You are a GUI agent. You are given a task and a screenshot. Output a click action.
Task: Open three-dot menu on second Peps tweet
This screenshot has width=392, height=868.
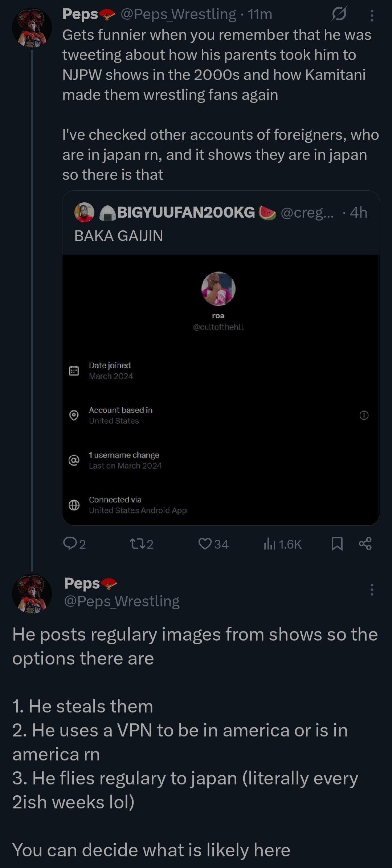[372, 589]
